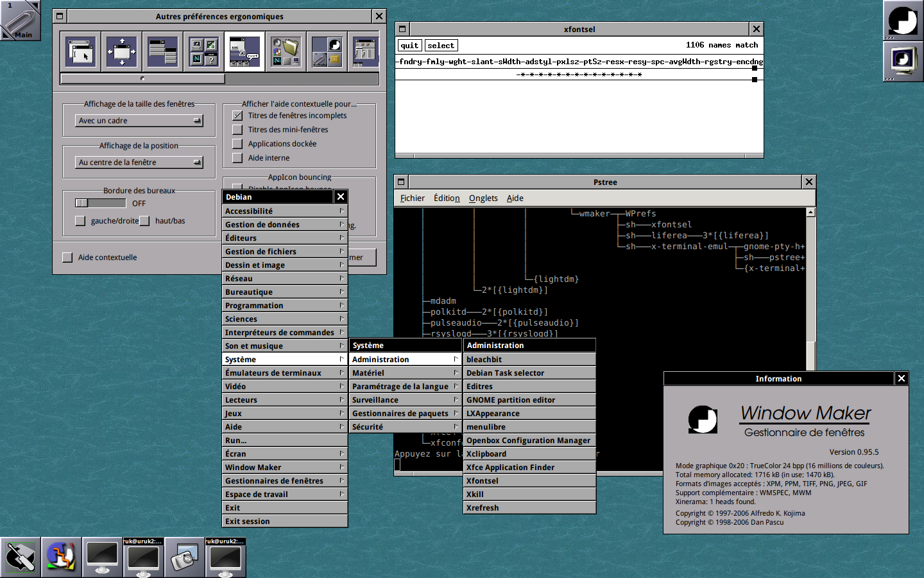This screenshot has width=924, height=578.
Task: Open Search Path configuration folder icon
Action: [x=286, y=51]
